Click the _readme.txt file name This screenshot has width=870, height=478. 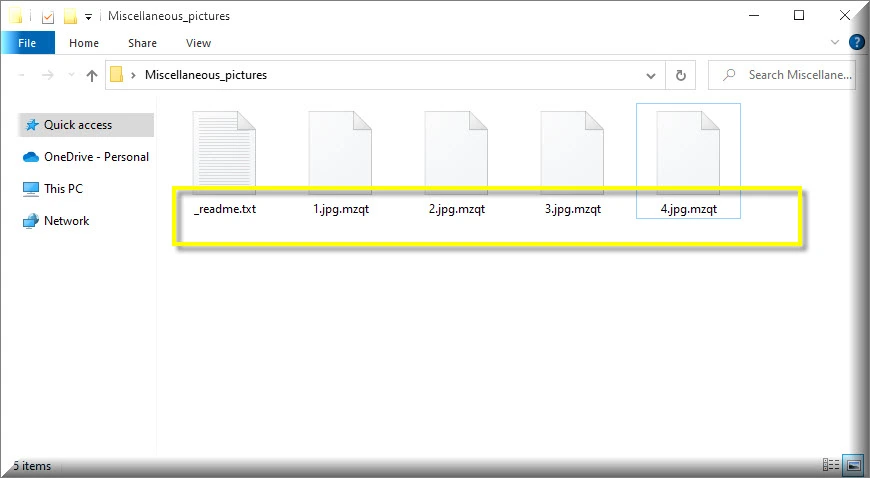(x=225, y=209)
